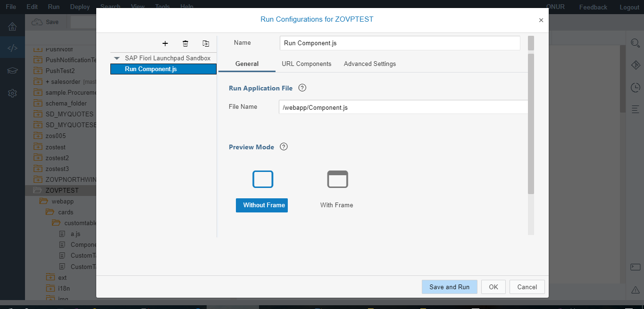Choose Without Frame preview mode

(x=262, y=205)
